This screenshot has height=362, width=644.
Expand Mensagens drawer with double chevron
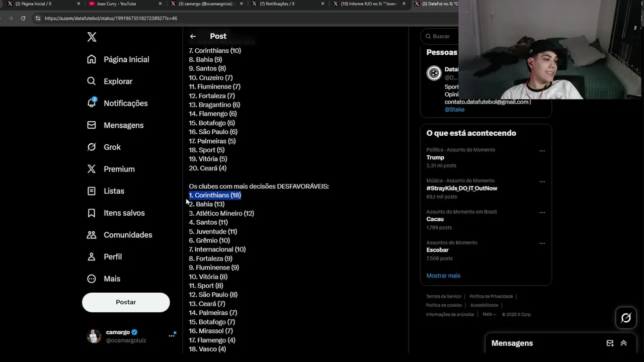(623, 343)
